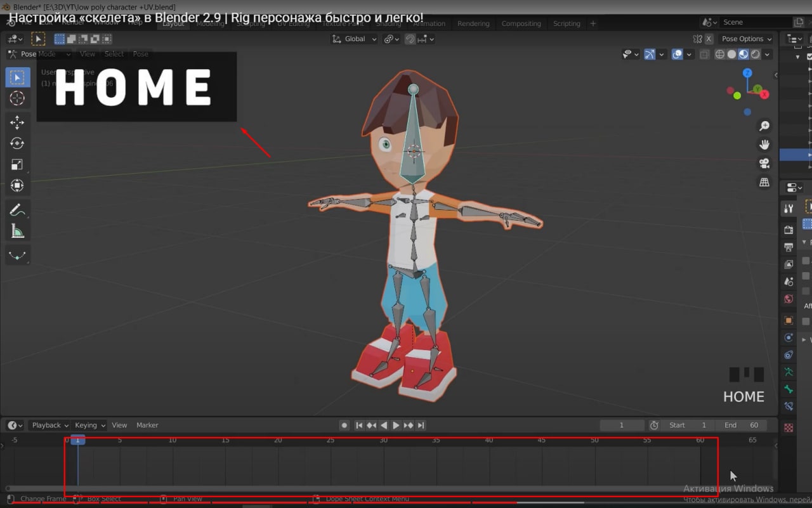Open the snapping options dropdown
812x508 pixels.
(x=427, y=39)
